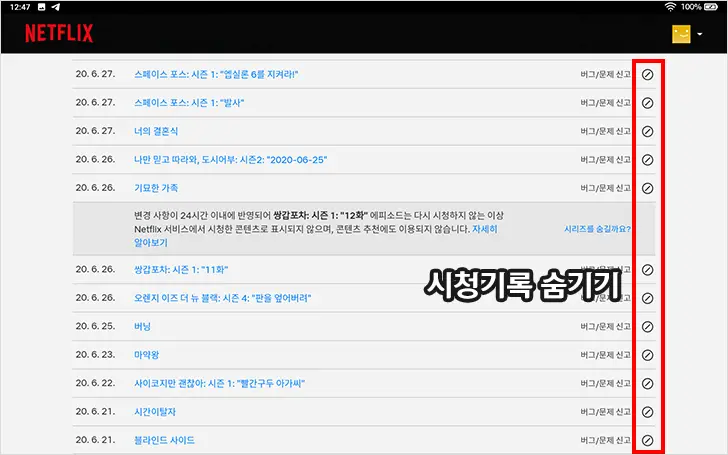Report a problem for 시간이탈자
Image resolution: width=728 pixels, height=455 pixels.
pos(605,411)
